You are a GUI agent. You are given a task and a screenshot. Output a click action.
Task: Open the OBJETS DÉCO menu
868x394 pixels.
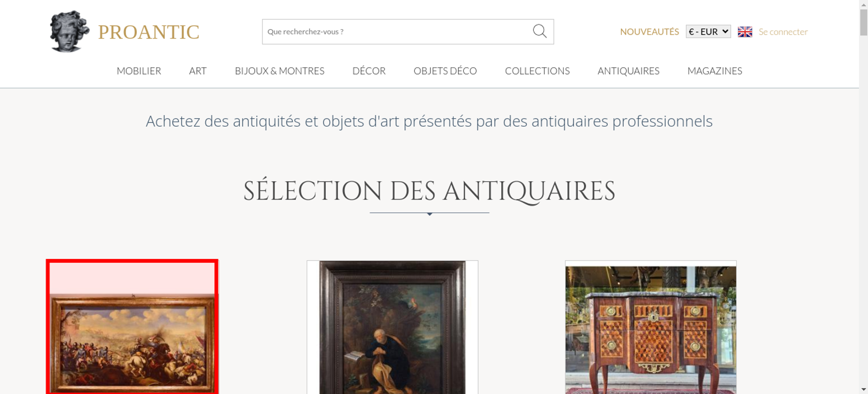coord(445,71)
